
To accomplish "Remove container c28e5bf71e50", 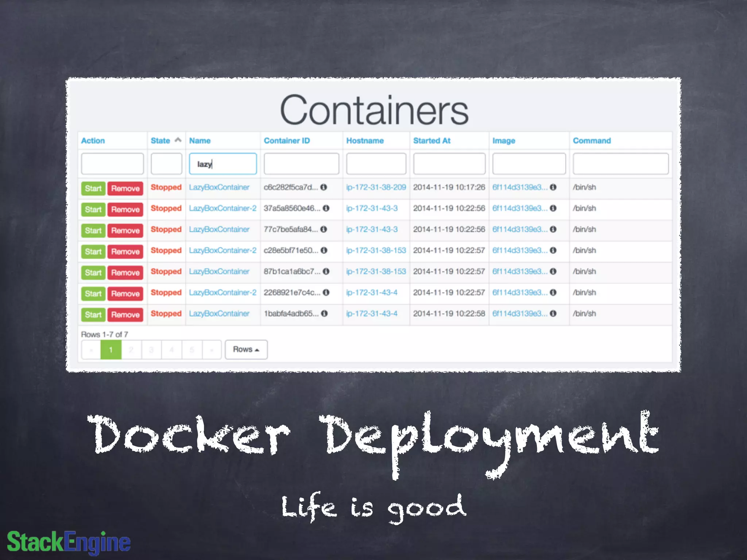I will pos(125,252).
